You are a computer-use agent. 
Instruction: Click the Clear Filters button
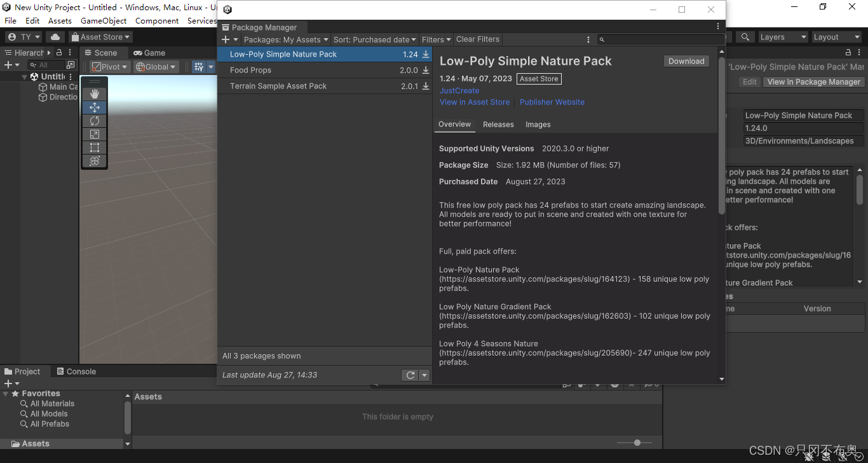point(478,39)
